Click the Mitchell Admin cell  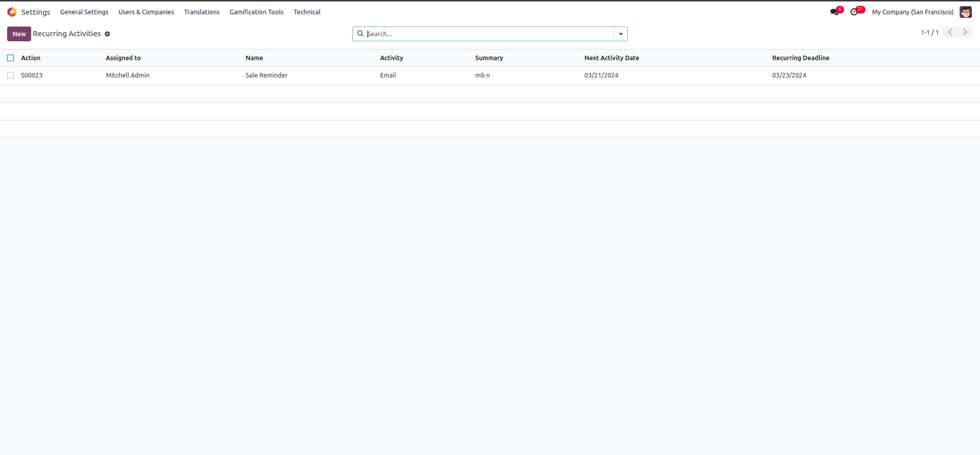click(128, 75)
